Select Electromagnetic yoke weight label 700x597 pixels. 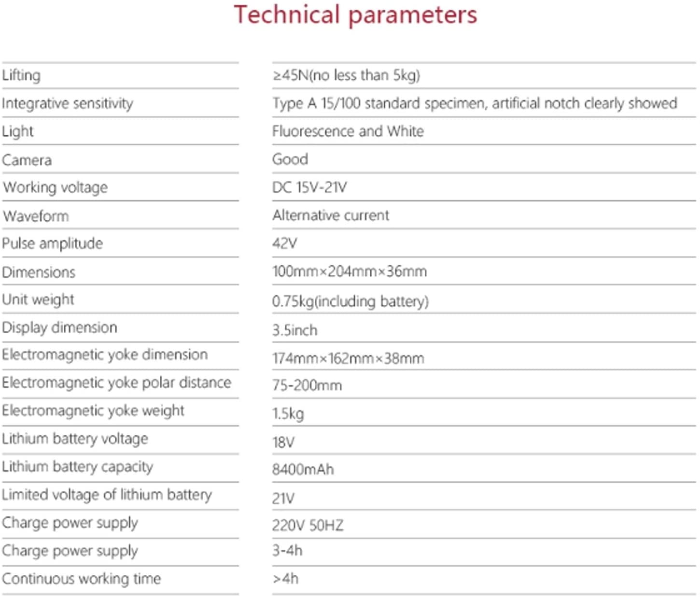pos(93,411)
